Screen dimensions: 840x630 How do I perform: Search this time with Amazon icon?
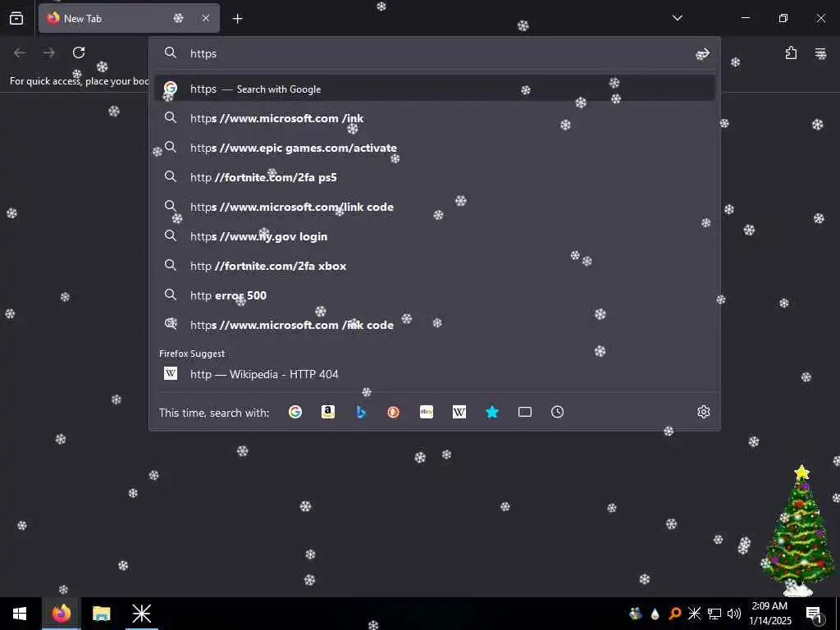pyautogui.click(x=328, y=412)
